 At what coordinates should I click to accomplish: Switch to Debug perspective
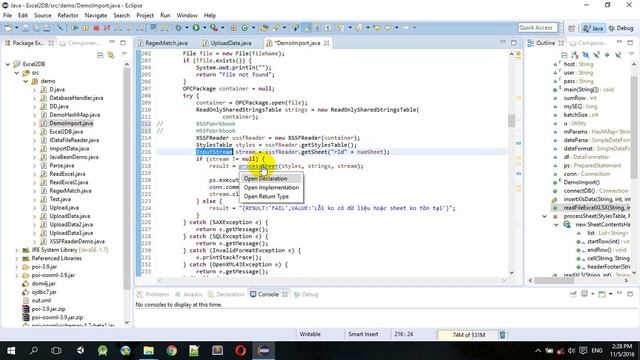(x=621, y=28)
